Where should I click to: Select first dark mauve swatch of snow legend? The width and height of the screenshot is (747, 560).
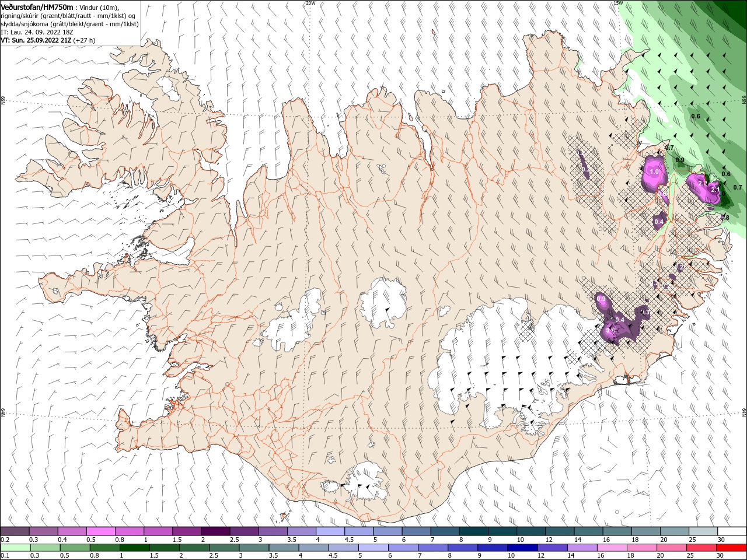coord(15,531)
